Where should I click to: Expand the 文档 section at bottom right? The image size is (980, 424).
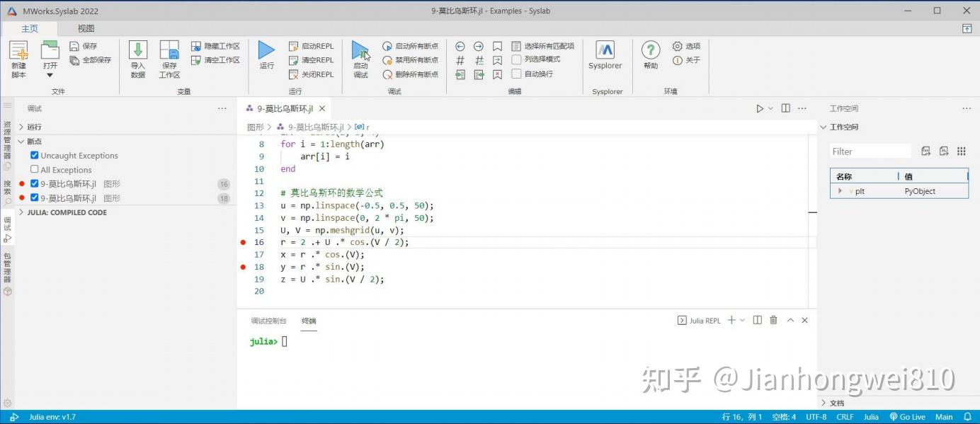pos(824,403)
